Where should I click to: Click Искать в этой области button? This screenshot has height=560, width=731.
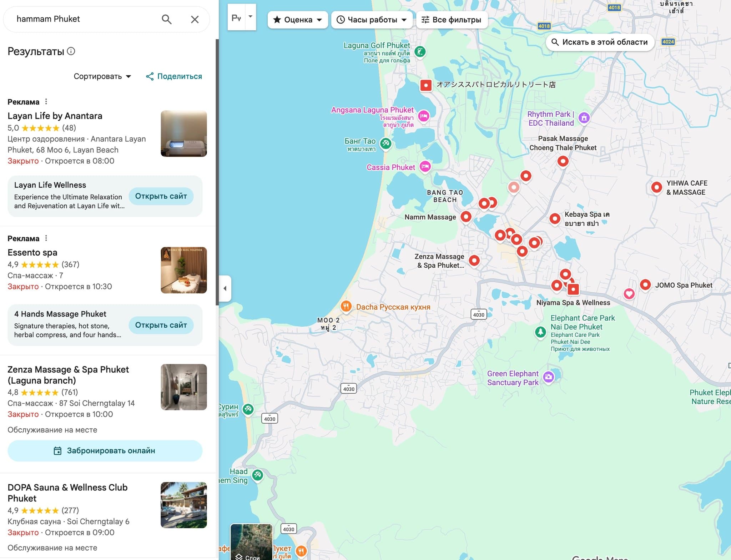[600, 42]
